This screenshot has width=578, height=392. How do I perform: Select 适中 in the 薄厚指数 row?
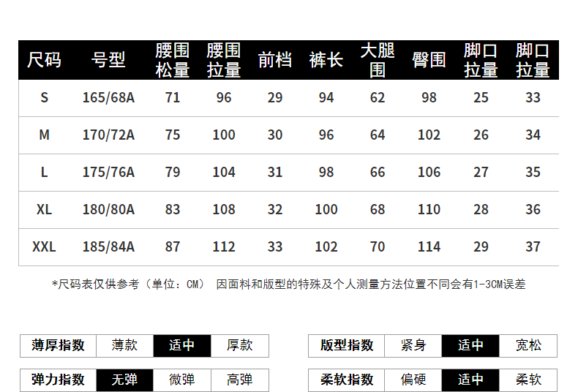(x=182, y=346)
